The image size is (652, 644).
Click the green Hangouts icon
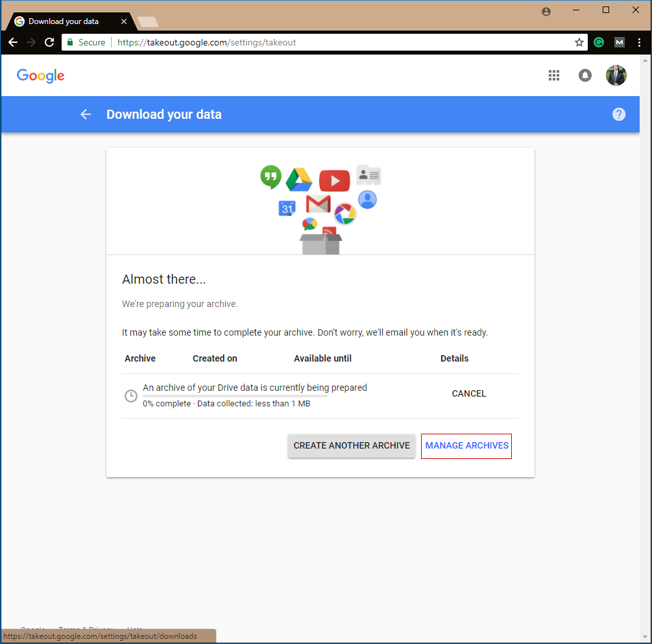click(x=271, y=177)
